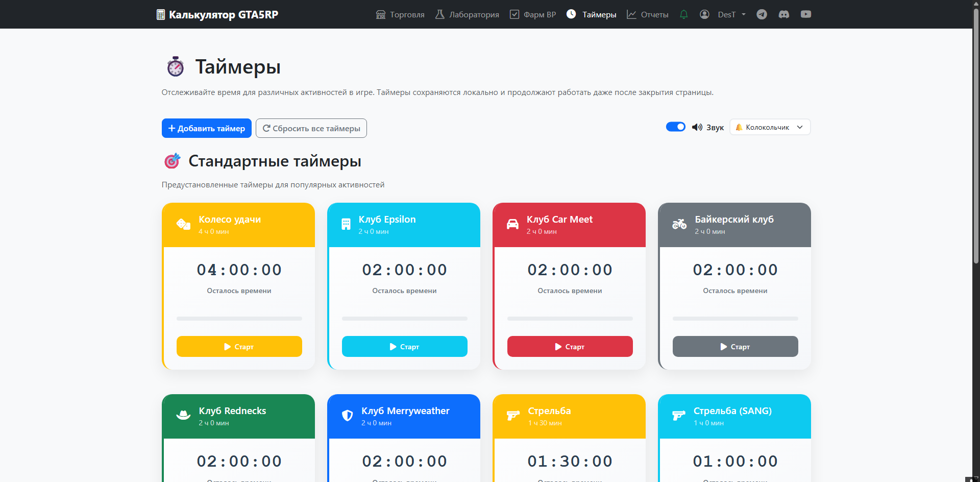The width and height of the screenshot is (980, 482).
Task: Click the Калькулятор GTA5RP site title
Action: pos(224,15)
